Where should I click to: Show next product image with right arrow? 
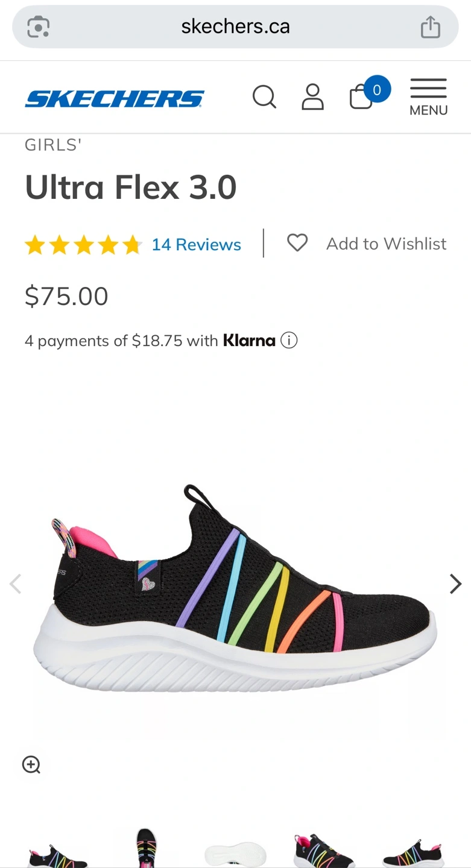(455, 583)
